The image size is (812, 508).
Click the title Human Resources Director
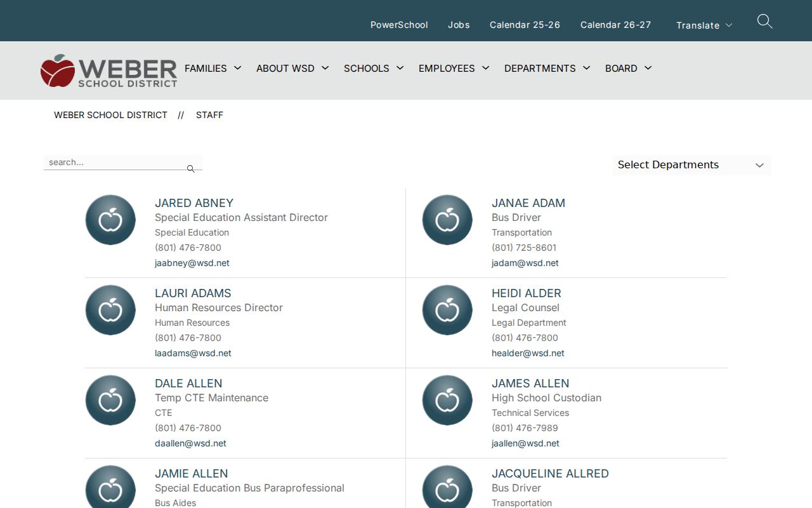[x=219, y=308]
